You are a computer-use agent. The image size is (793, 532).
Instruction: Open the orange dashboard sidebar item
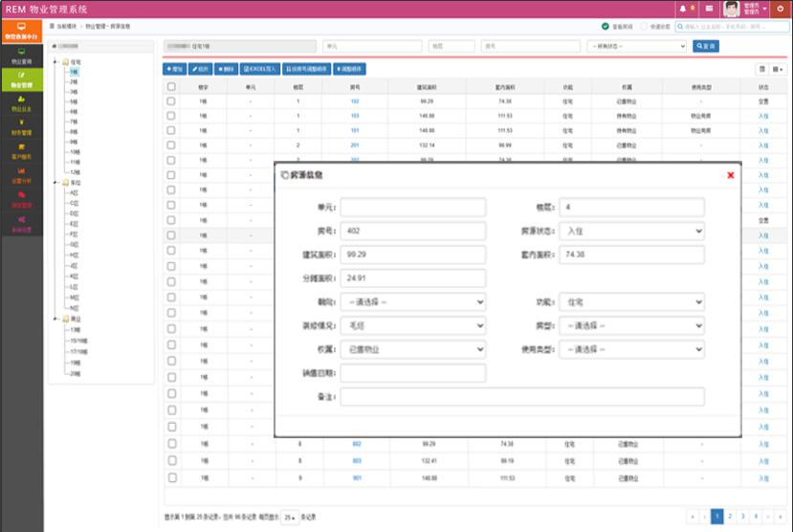(x=21, y=31)
